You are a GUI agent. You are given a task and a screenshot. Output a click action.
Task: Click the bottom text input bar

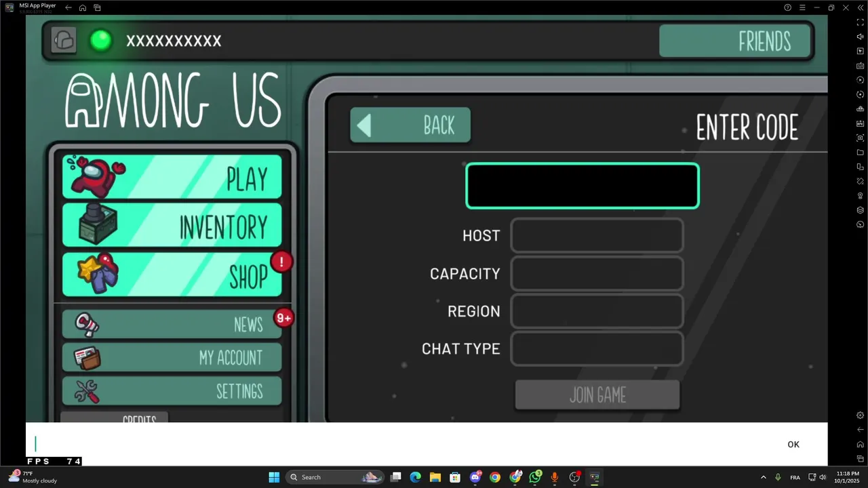400,445
